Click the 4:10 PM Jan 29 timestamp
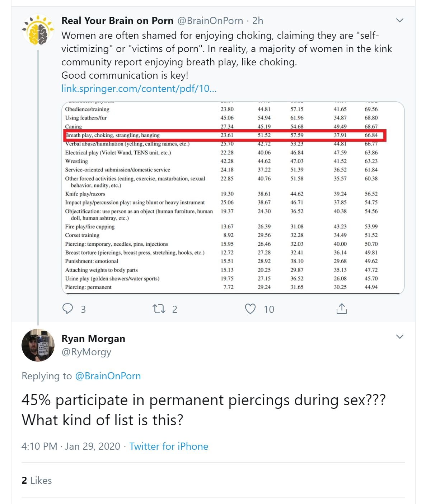Image resolution: width=421 pixels, height=504 pixels. tap(71, 446)
